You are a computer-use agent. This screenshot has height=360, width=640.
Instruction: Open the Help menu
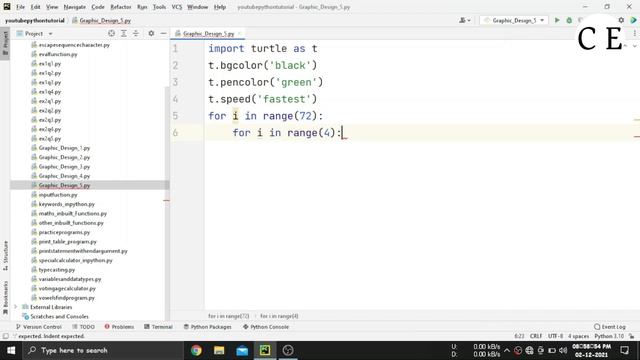[220, 7]
